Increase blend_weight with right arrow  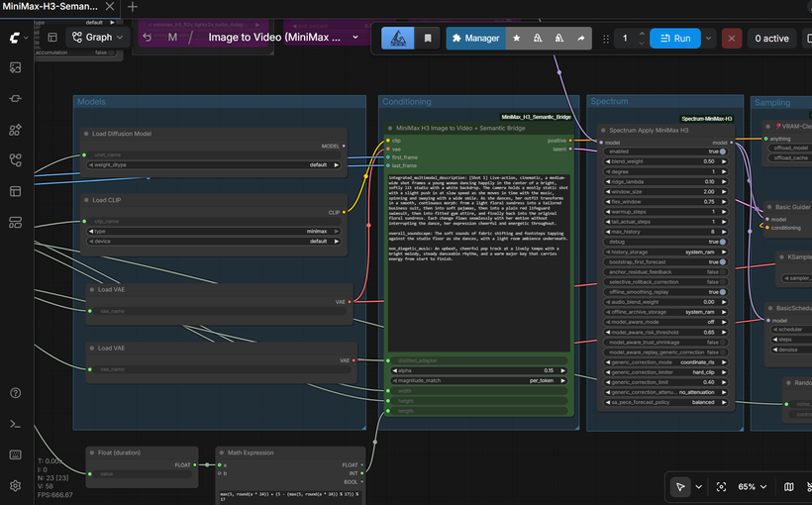click(x=724, y=161)
